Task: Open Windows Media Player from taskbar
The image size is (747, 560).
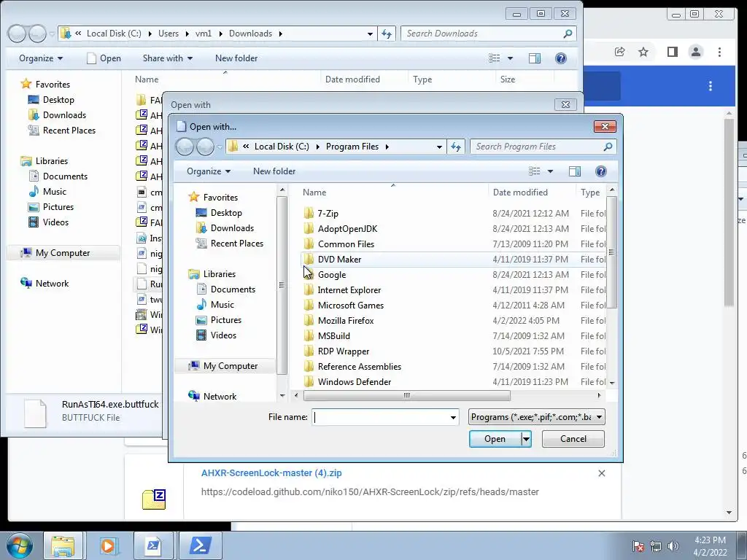Action: pos(108,545)
